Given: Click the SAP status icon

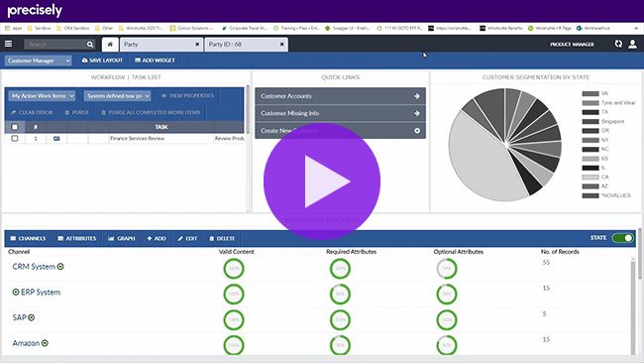Looking at the screenshot, I should [x=32, y=317].
